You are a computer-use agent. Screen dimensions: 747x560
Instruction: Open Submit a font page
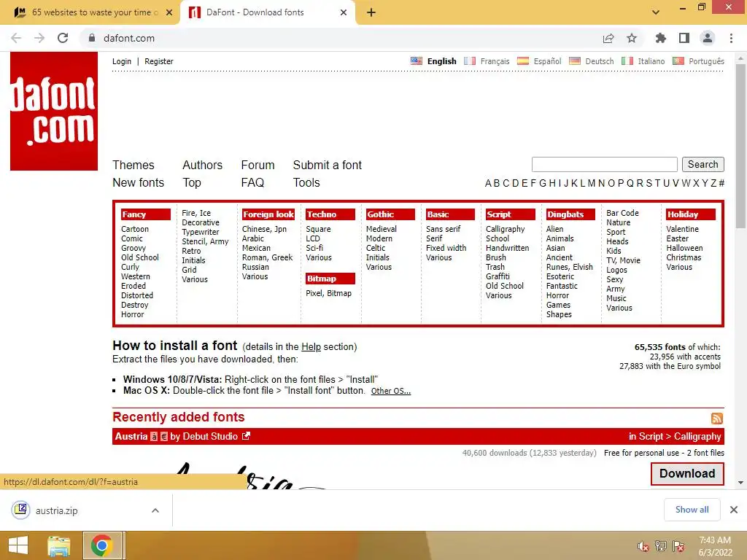(x=328, y=165)
